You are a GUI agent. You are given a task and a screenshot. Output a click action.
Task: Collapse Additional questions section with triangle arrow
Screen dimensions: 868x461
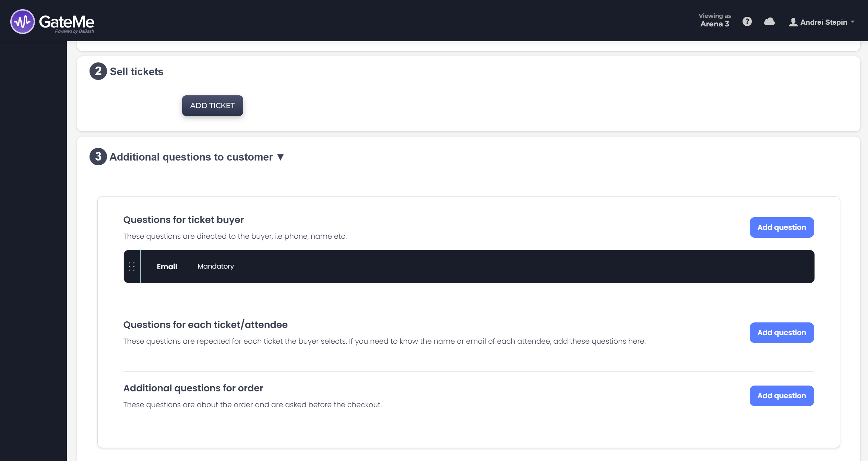tap(281, 157)
